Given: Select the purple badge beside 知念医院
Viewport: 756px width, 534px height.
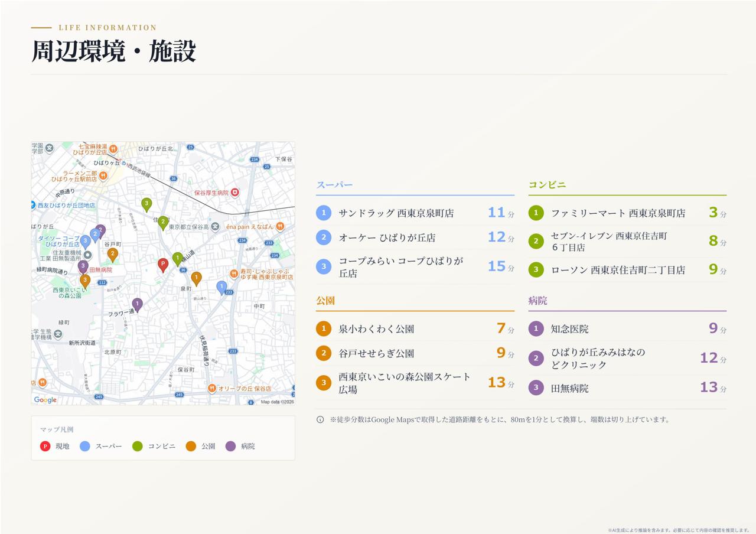Looking at the screenshot, I should [536, 328].
